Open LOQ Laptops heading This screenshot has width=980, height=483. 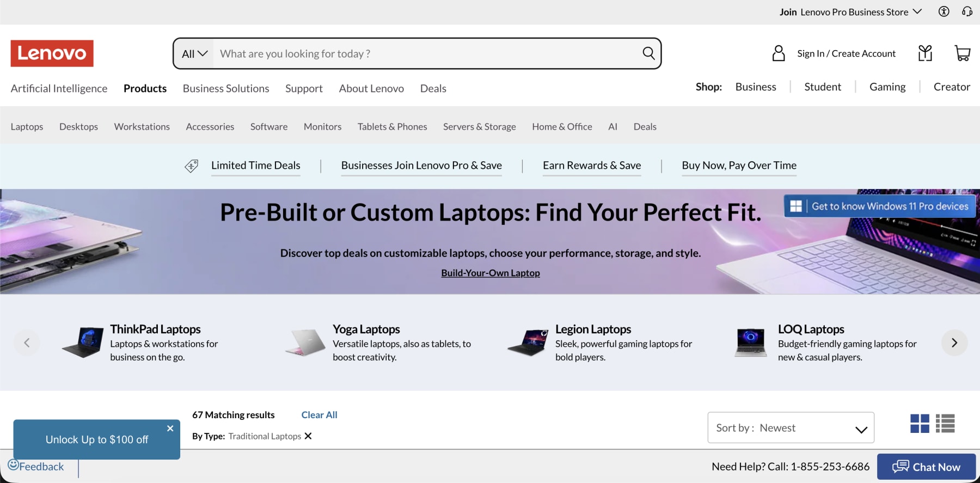pos(811,329)
